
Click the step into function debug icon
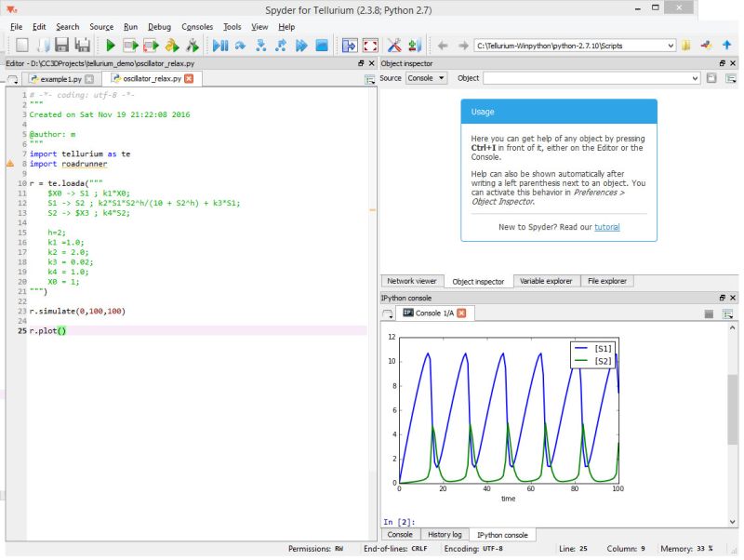point(260,43)
